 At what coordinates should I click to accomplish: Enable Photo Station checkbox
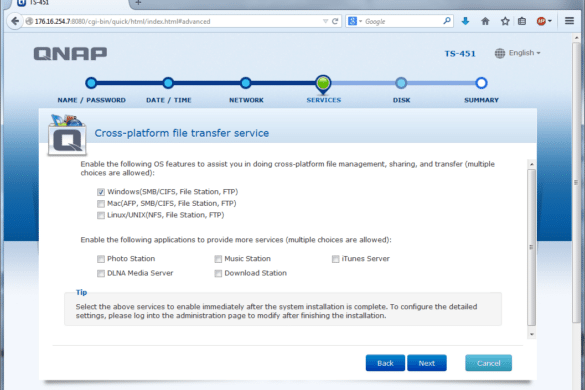[x=101, y=259]
